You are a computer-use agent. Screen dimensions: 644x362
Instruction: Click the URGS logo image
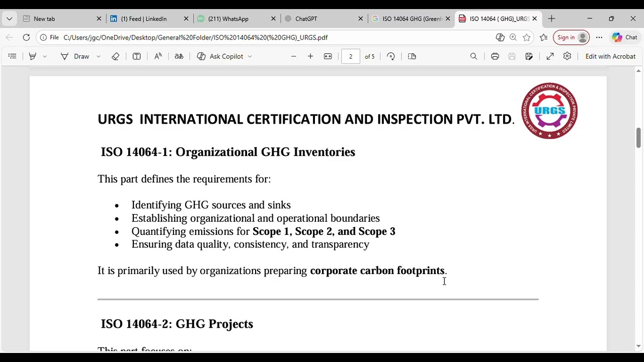pyautogui.click(x=549, y=111)
